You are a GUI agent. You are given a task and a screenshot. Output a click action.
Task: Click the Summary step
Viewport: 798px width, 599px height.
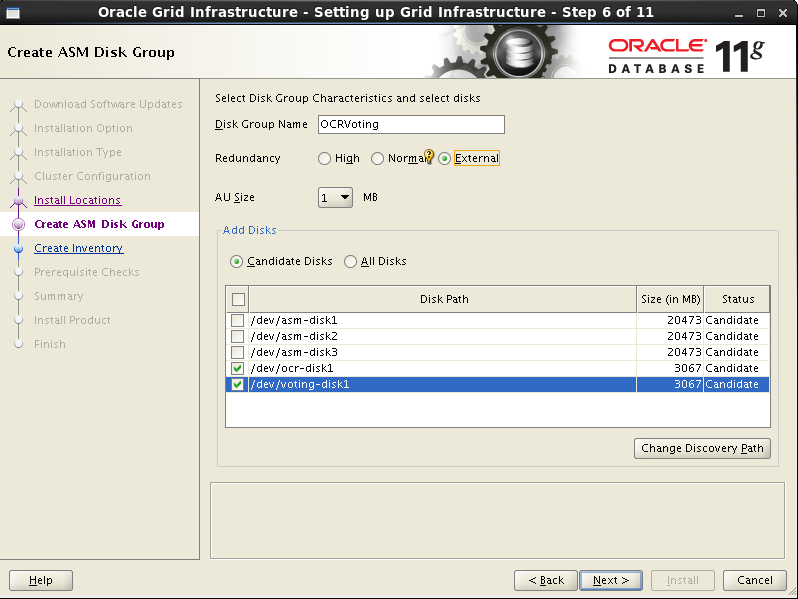coord(59,296)
